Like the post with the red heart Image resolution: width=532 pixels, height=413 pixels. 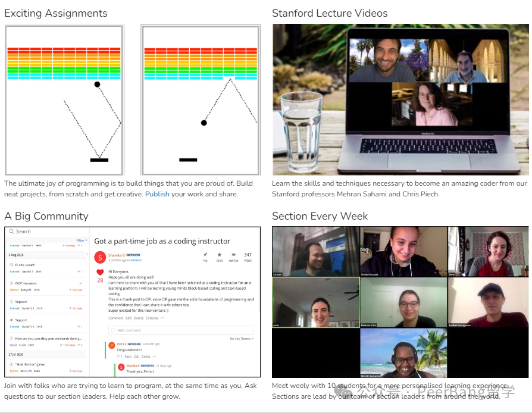[100, 272]
